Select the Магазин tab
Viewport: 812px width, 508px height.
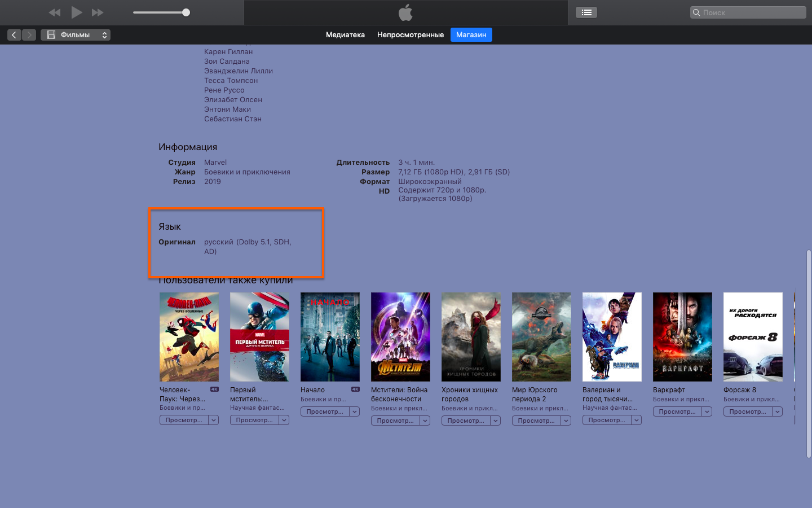pyautogui.click(x=471, y=34)
